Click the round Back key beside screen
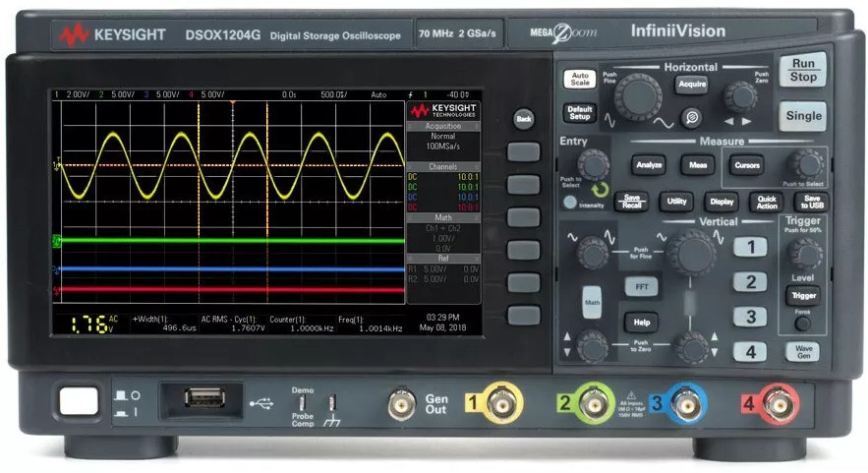 pyautogui.click(x=524, y=119)
